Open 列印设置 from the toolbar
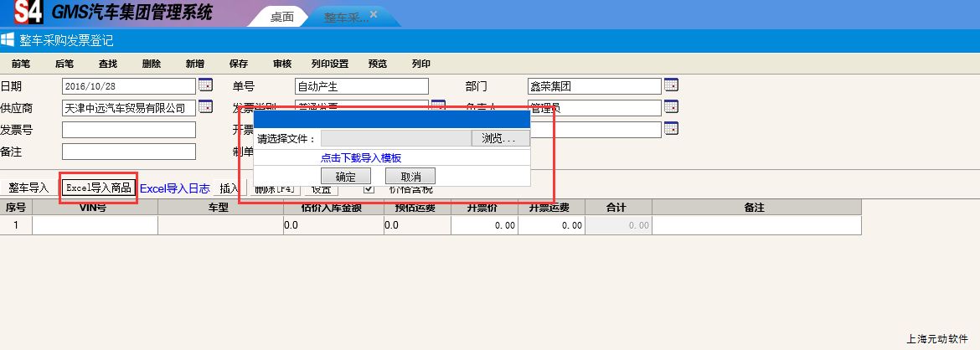Image resolution: width=980 pixels, height=350 pixels. [x=329, y=64]
